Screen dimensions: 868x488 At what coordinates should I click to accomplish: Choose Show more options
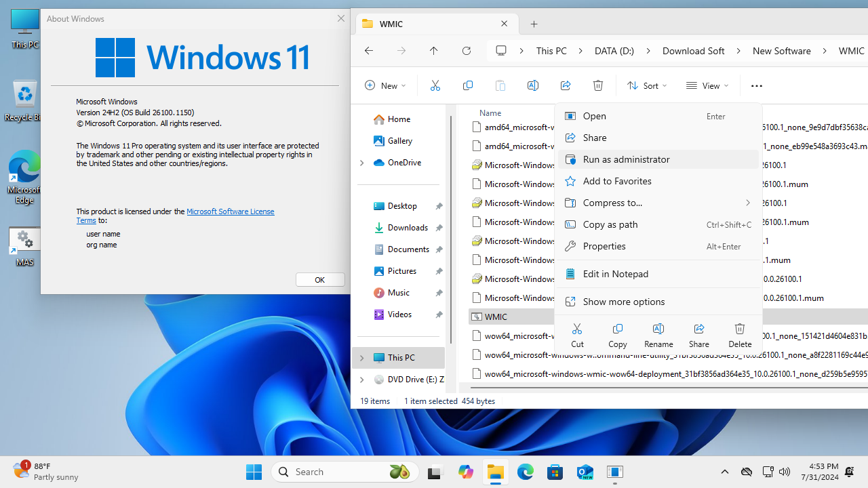(658, 302)
